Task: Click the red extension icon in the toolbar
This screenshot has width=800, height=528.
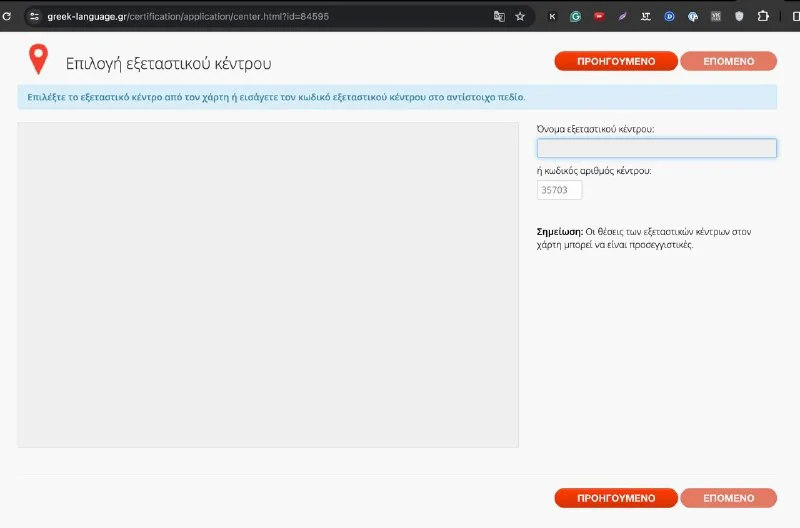Action: pyautogui.click(x=599, y=16)
